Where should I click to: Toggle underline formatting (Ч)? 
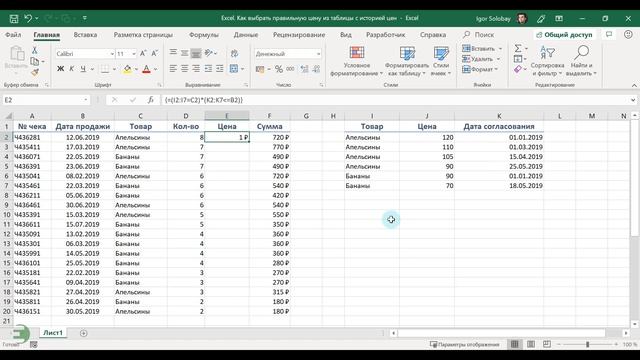tap(83, 69)
